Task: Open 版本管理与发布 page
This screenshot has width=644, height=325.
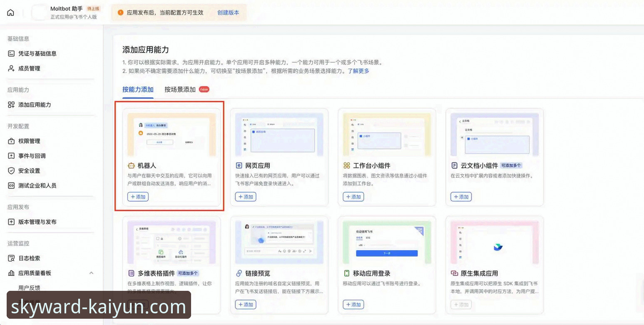Action: click(x=37, y=222)
